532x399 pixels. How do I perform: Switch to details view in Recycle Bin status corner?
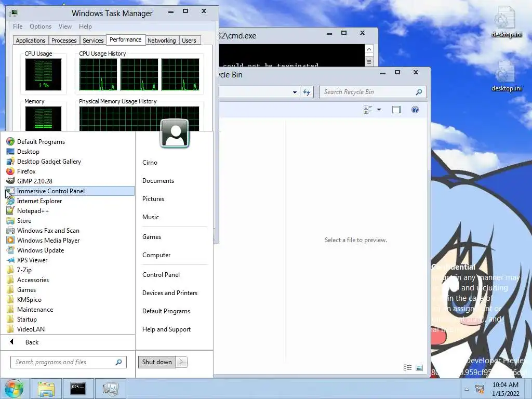(x=407, y=367)
